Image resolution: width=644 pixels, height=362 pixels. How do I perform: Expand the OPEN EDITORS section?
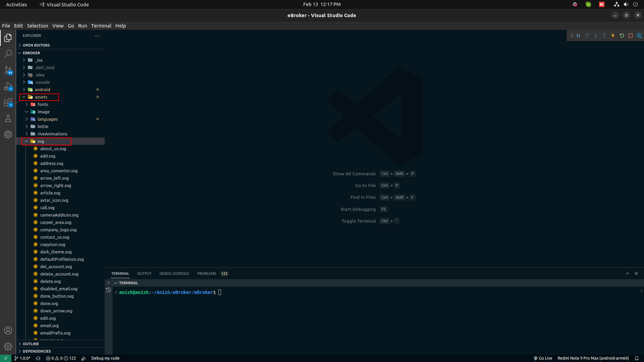click(x=60, y=45)
